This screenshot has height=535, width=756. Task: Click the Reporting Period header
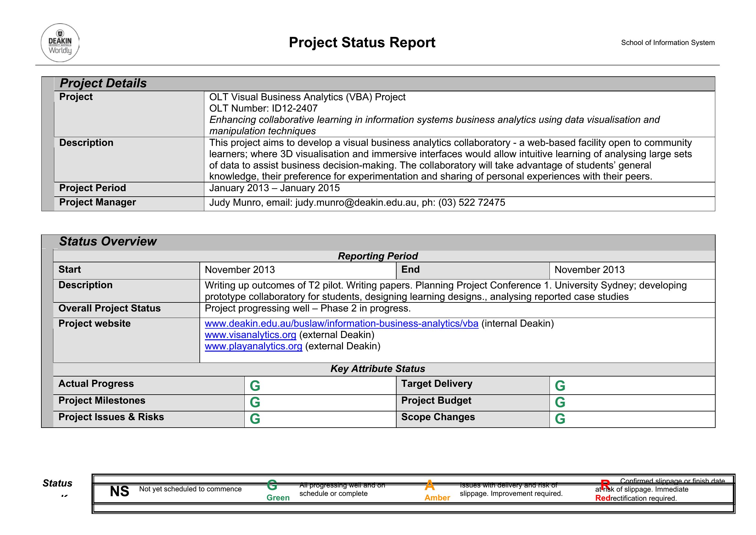pos(378,256)
